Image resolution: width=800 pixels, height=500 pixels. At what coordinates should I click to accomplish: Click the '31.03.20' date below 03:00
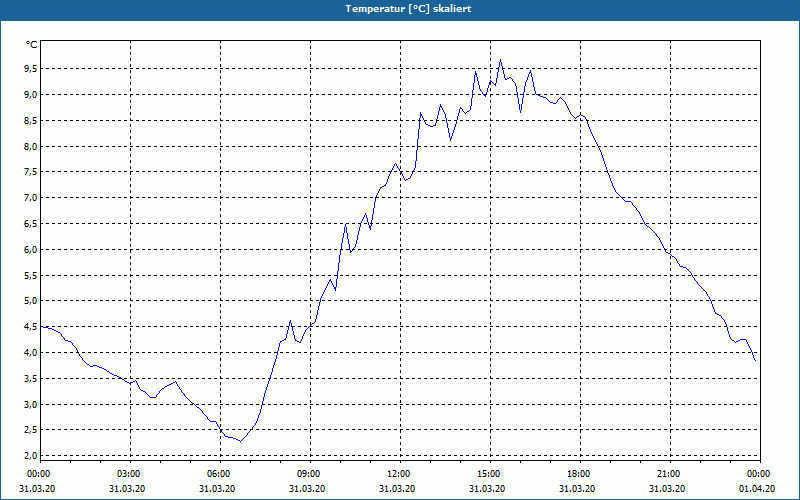pyautogui.click(x=127, y=489)
